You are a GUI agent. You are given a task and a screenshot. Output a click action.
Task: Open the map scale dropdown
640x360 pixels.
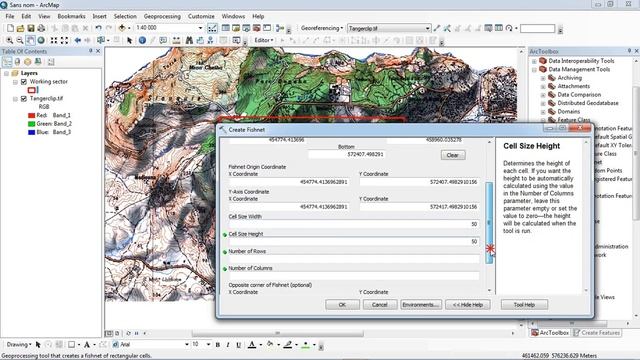point(200,28)
